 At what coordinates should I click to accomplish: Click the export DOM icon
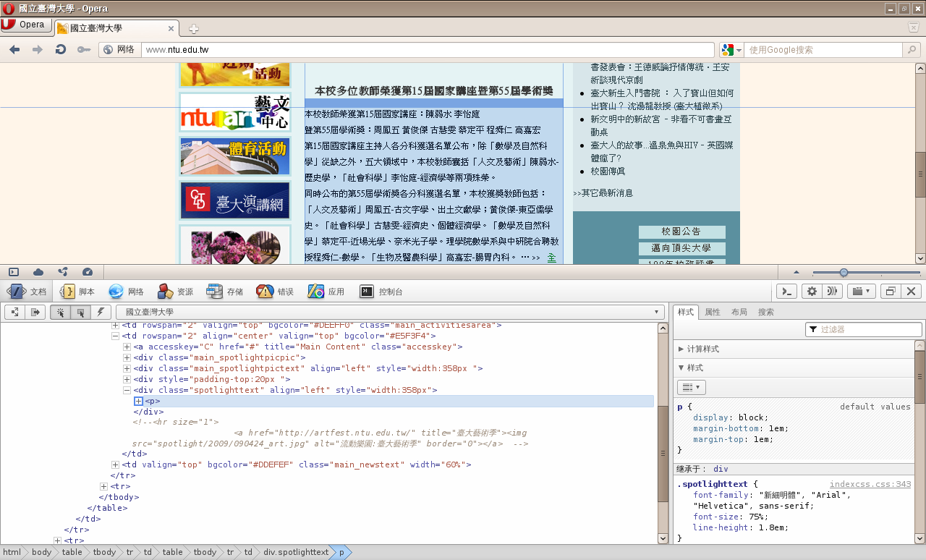click(35, 312)
